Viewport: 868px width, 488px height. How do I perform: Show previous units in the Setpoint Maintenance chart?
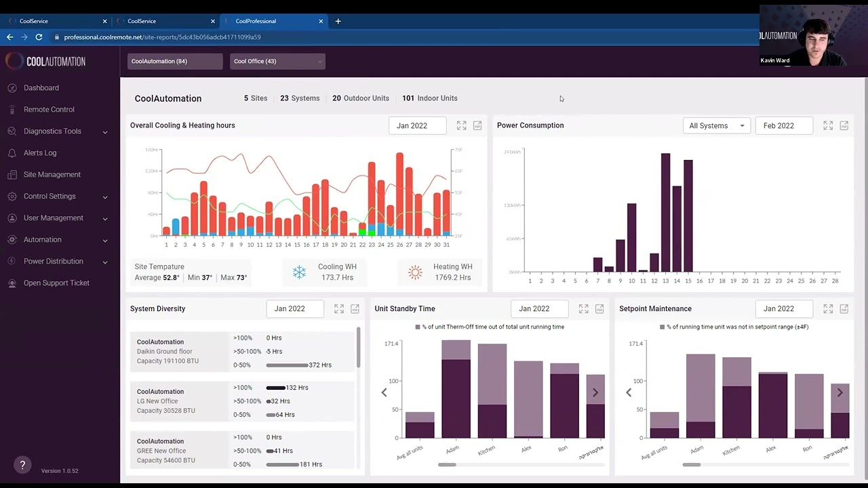pyautogui.click(x=629, y=392)
